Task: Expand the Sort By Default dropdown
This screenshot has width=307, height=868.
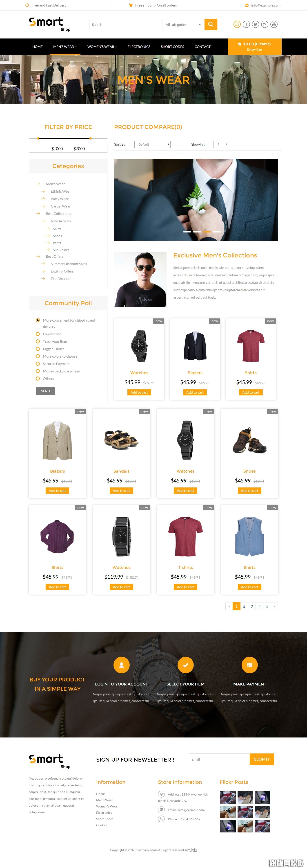Action: pos(153,144)
